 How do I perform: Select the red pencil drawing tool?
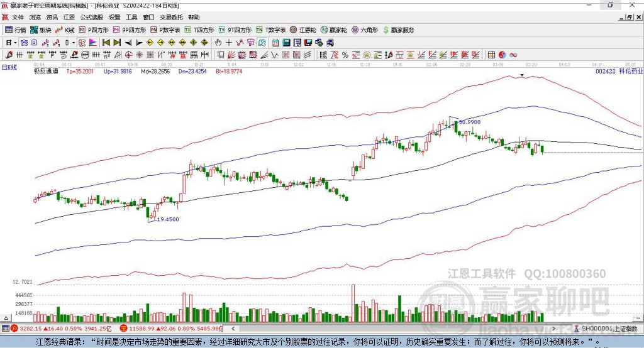(x=9, y=55)
